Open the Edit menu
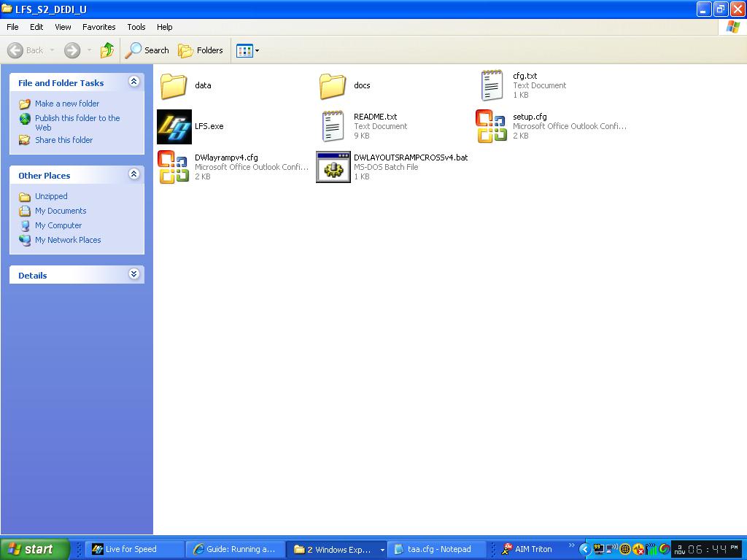This screenshot has width=747, height=560. click(x=36, y=27)
